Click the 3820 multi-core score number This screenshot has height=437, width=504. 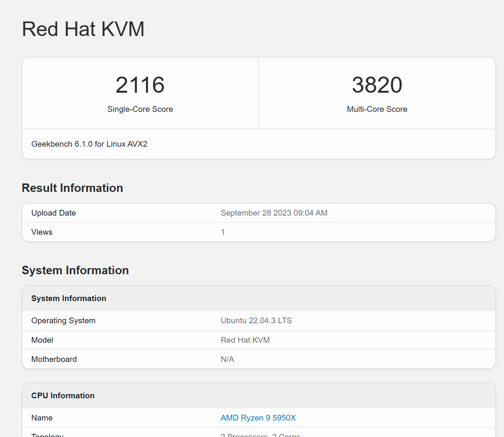pos(377,85)
